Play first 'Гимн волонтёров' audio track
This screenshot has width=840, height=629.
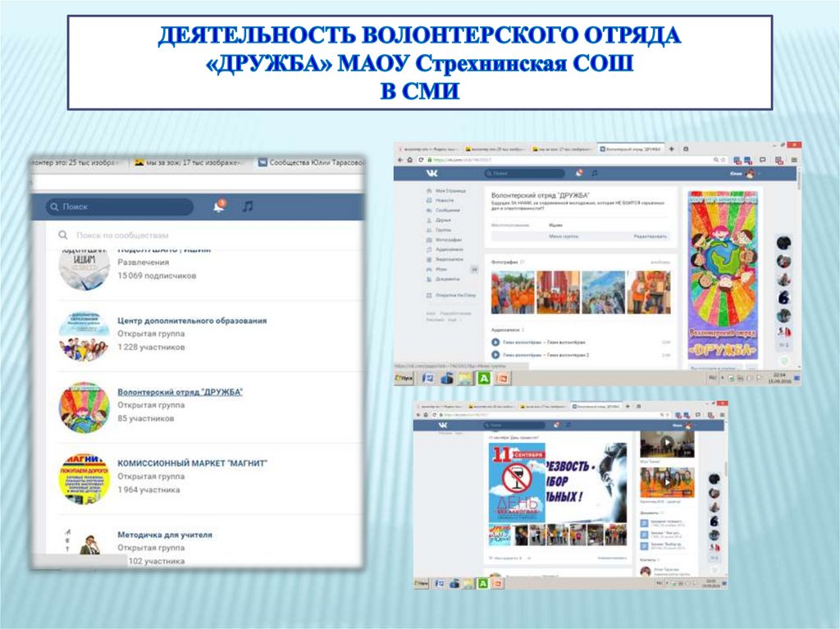click(495, 342)
